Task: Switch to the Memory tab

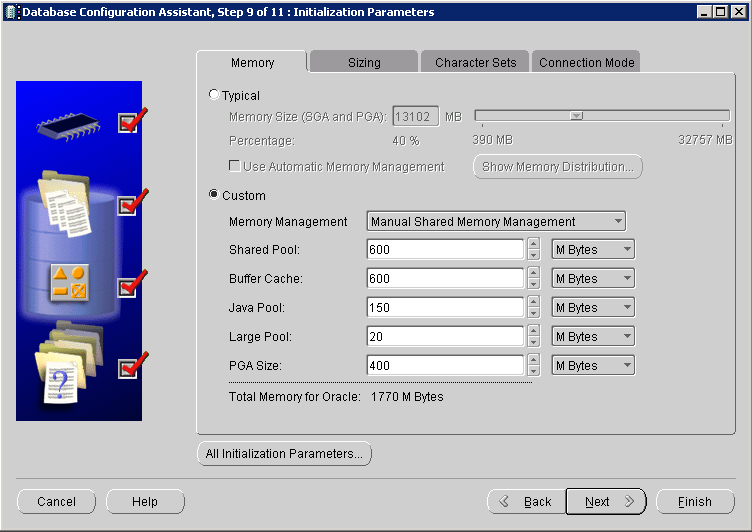Action: [252, 62]
